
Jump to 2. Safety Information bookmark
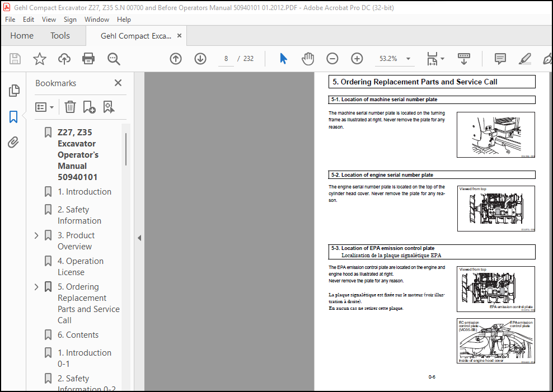(x=79, y=215)
